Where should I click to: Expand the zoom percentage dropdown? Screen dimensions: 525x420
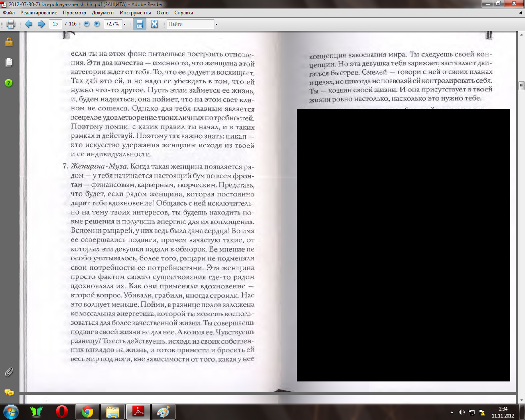click(125, 24)
